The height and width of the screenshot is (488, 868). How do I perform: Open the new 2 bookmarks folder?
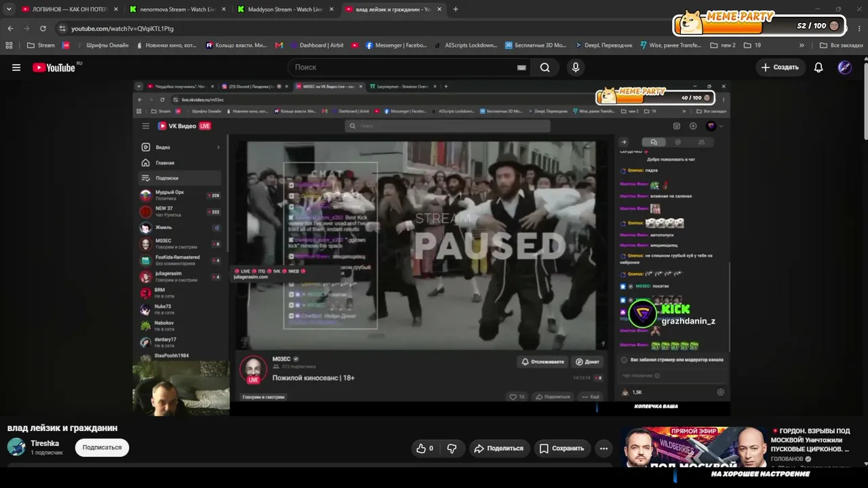coord(722,45)
